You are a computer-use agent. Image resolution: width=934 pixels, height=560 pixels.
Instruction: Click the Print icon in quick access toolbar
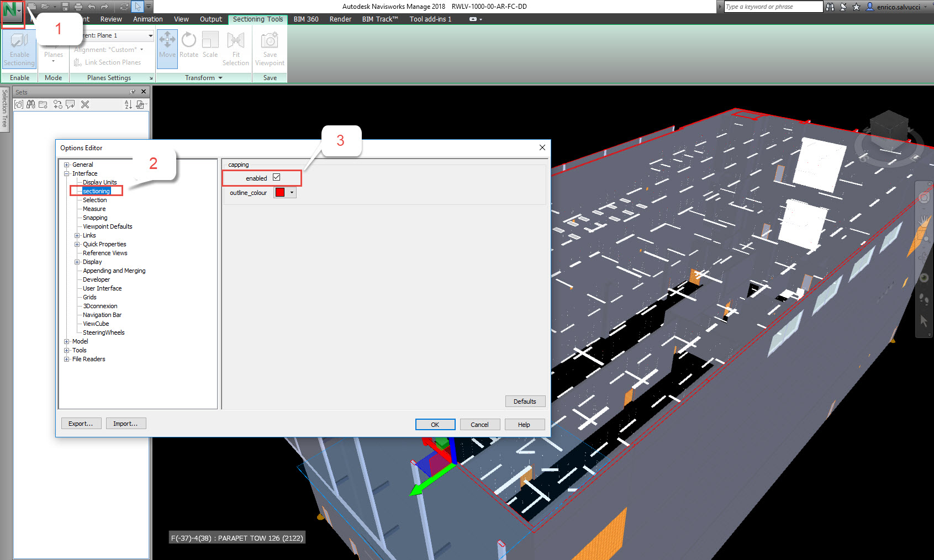click(78, 7)
